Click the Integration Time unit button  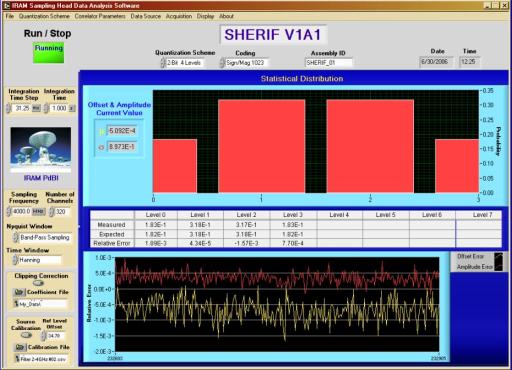pos(71,108)
